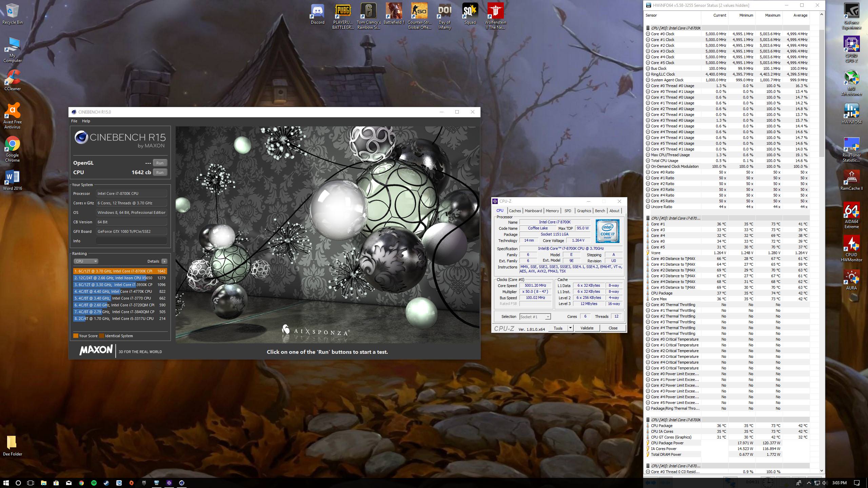Image resolution: width=868 pixels, height=488 pixels.
Task: Open GeForce Experience desktop icon
Action: point(851,16)
